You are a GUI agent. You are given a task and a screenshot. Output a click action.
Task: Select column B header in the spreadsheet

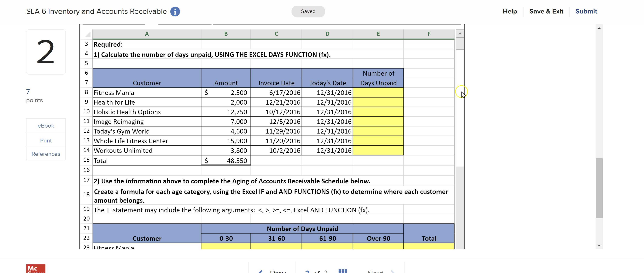click(226, 34)
